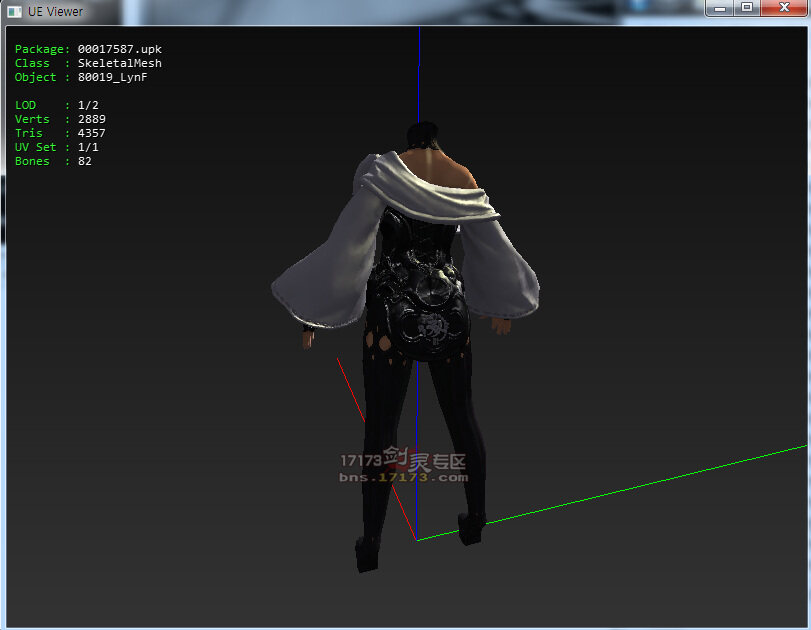The image size is (811, 630).
Task: Click package name 00017587.upk
Action: coord(119,49)
